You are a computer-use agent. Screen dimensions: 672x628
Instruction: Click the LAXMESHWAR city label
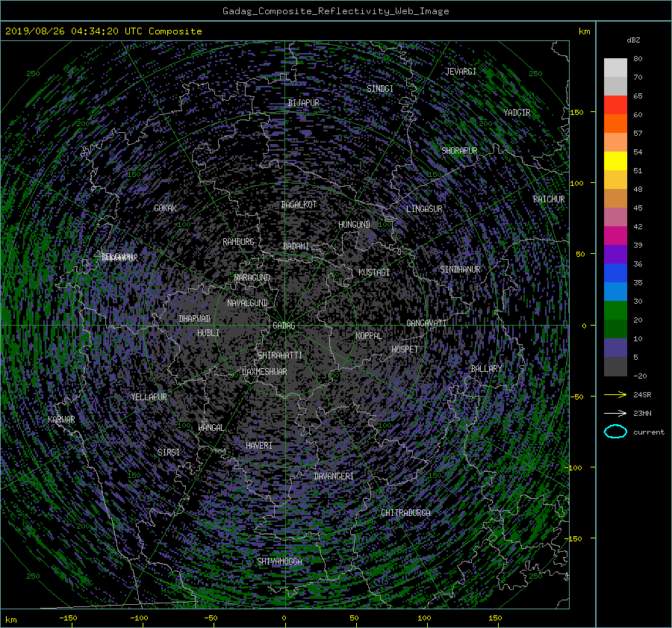pos(264,372)
